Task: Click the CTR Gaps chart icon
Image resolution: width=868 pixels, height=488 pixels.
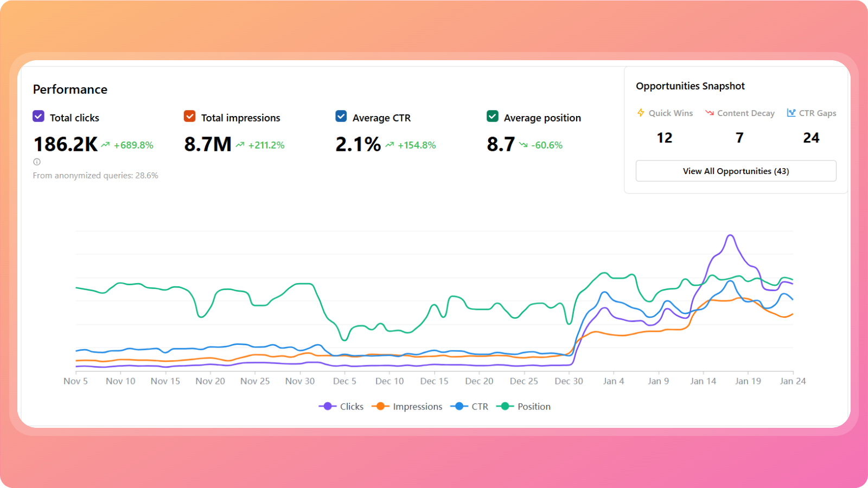Action: click(x=791, y=113)
